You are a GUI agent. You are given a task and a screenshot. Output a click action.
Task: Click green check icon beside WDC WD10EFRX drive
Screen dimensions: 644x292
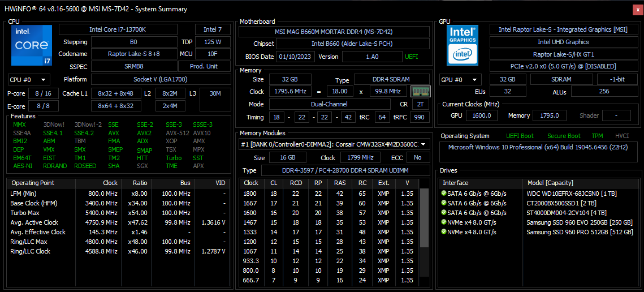click(444, 194)
